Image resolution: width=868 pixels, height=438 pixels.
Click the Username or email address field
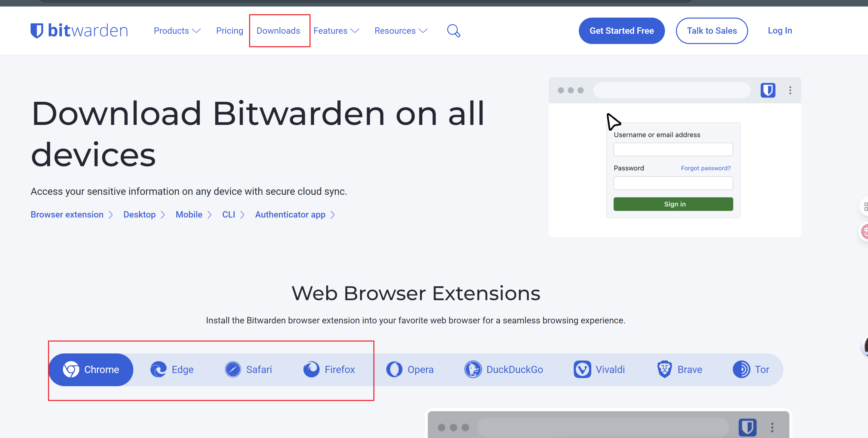pyautogui.click(x=673, y=150)
